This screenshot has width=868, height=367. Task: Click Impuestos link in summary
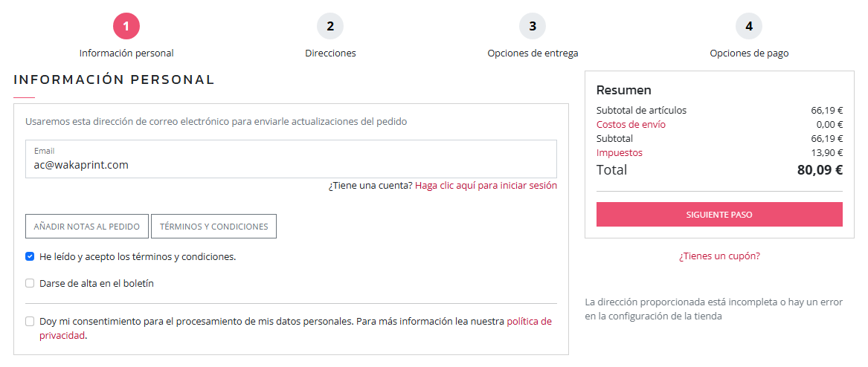pyautogui.click(x=620, y=153)
